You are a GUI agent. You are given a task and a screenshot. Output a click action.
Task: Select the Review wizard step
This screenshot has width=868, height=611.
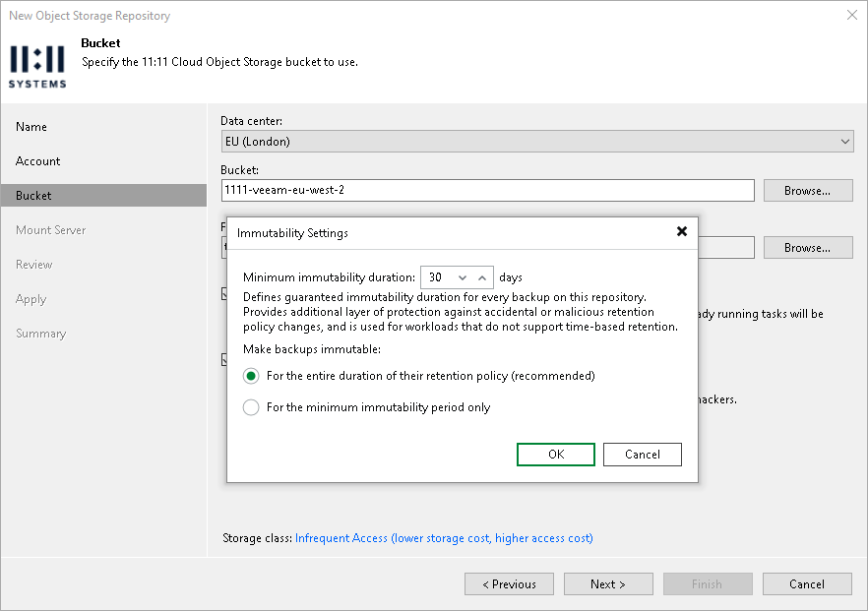tap(34, 265)
